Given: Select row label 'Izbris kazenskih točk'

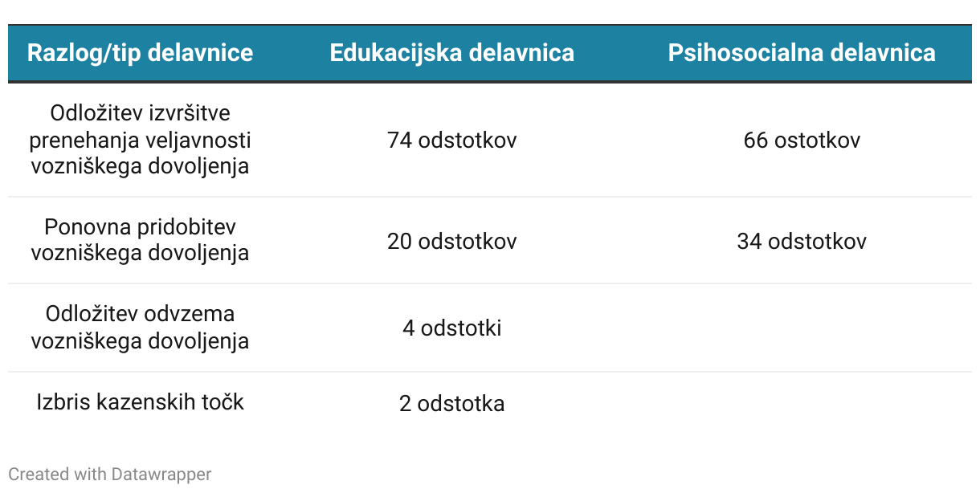Looking at the screenshot, I should point(140,401).
